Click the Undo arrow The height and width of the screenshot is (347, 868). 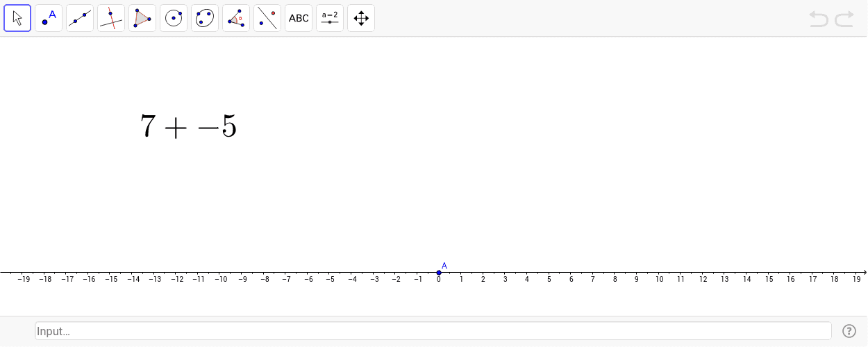819,19
